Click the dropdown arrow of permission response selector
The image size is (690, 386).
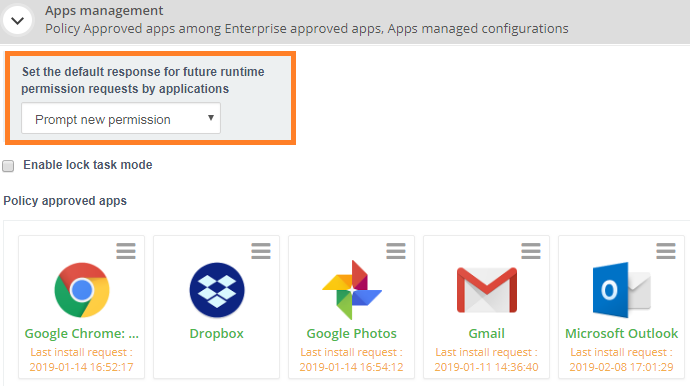[211, 118]
